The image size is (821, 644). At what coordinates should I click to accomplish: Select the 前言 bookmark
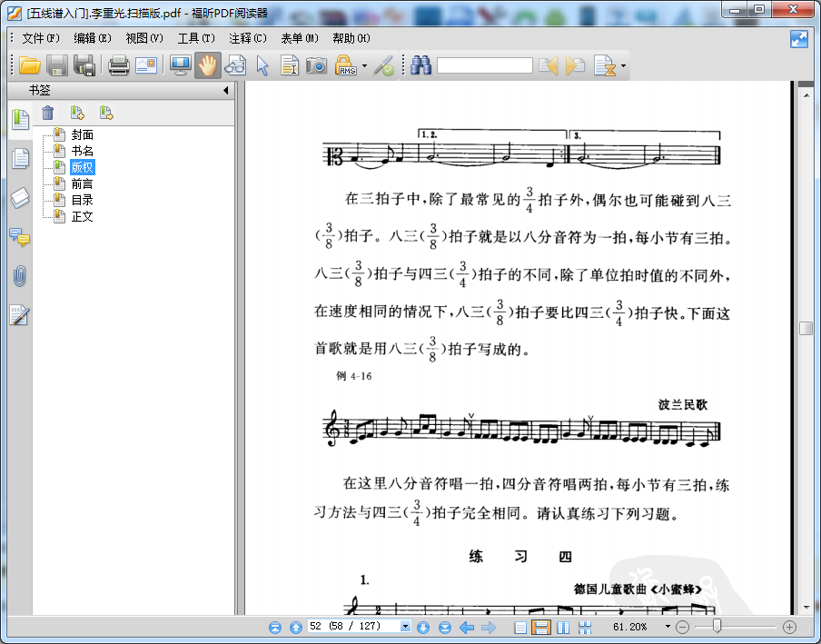(83, 183)
